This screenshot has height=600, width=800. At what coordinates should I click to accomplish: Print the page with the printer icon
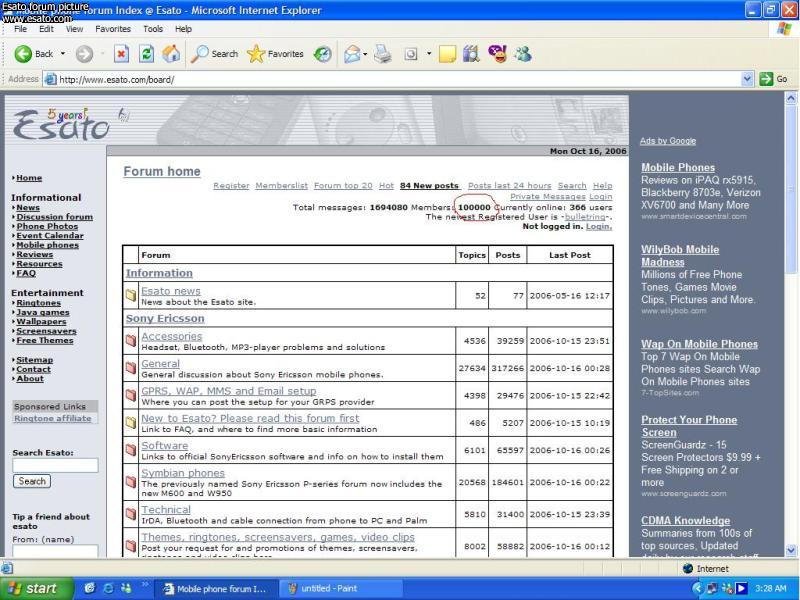[383, 54]
